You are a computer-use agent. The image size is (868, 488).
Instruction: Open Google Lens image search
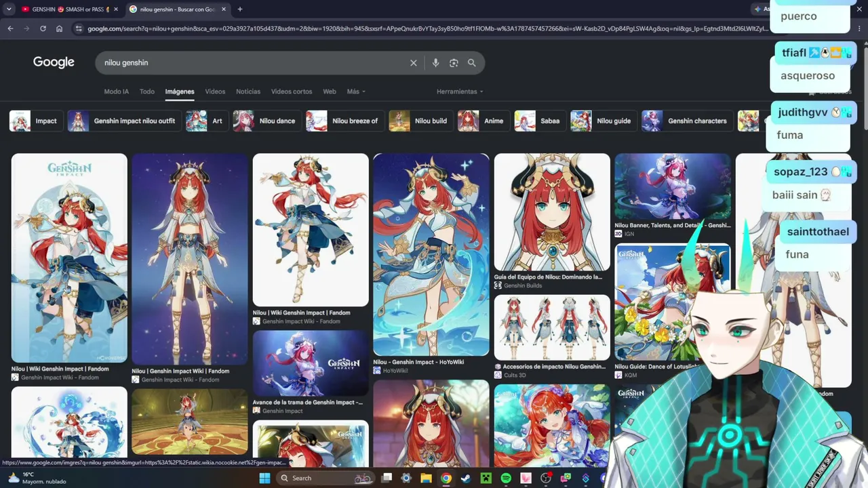[454, 63]
